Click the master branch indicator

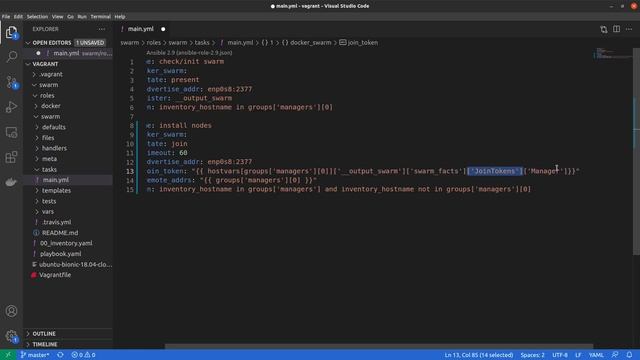[x=35, y=355]
